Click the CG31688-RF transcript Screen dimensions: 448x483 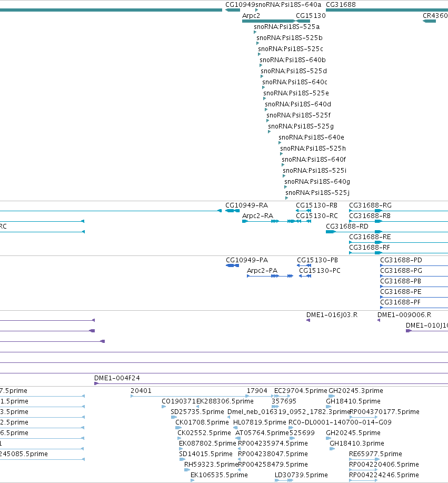[399, 253]
